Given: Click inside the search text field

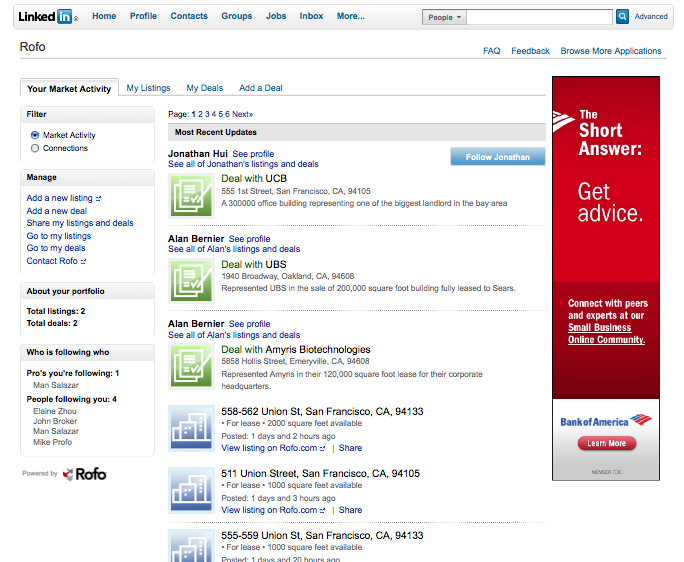Looking at the screenshot, I should coord(540,17).
